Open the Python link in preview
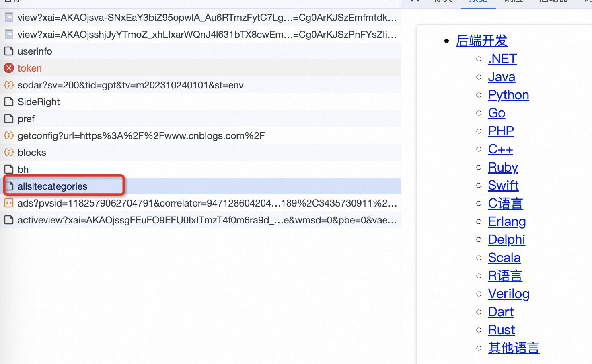Image resolution: width=592 pixels, height=364 pixels. pos(508,95)
